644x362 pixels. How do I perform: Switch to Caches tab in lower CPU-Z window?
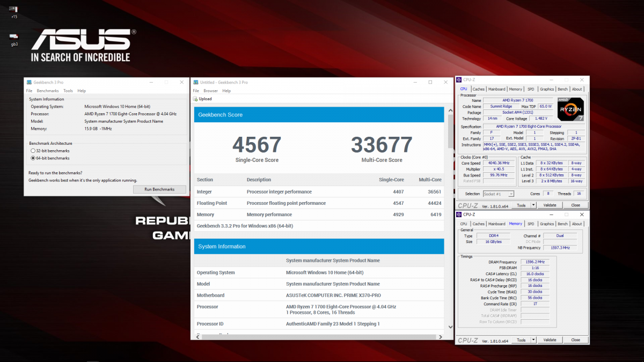(478, 224)
